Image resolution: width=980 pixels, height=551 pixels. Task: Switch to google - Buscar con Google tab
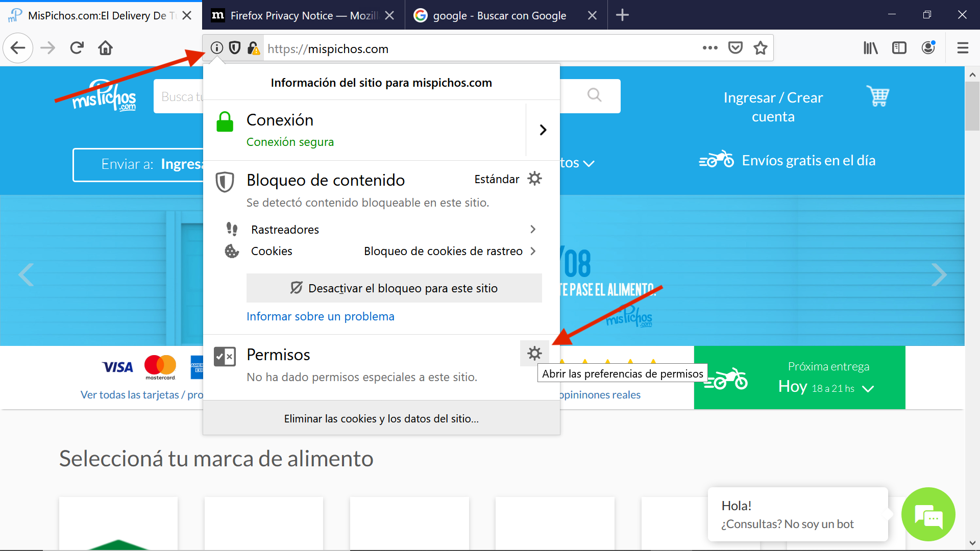point(499,15)
